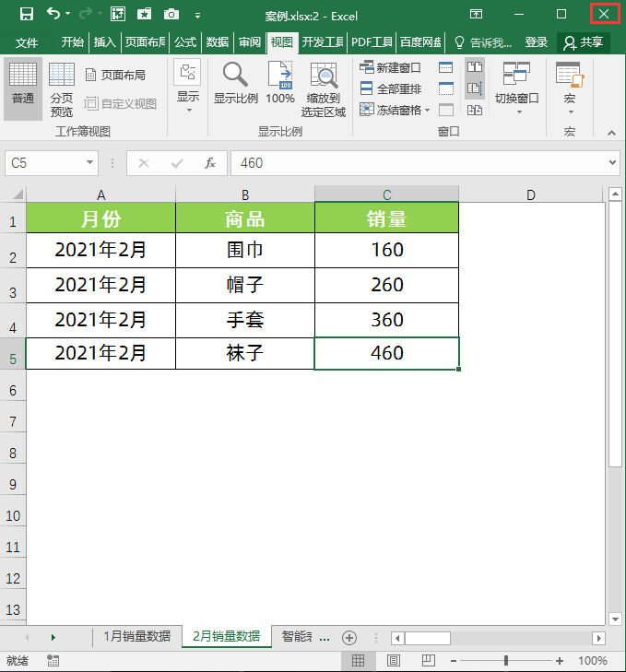Click 登录 (Sign in) link

[x=536, y=42]
